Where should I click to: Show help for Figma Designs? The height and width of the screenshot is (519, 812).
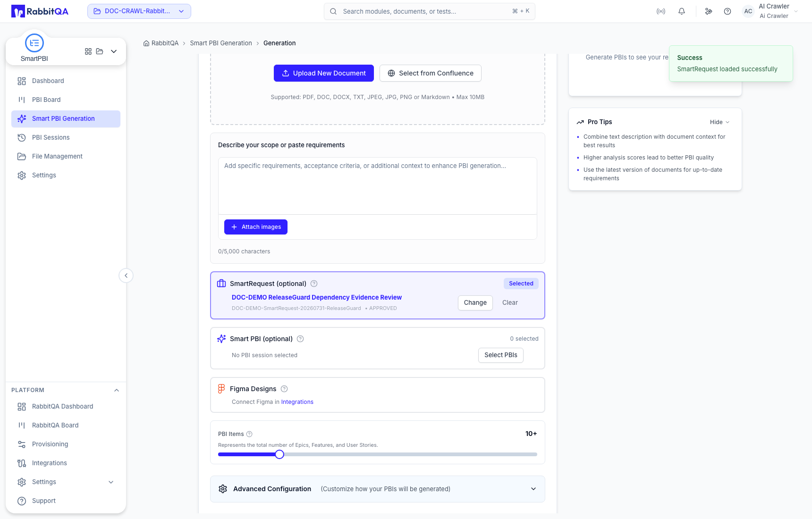(x=284, y=389)
